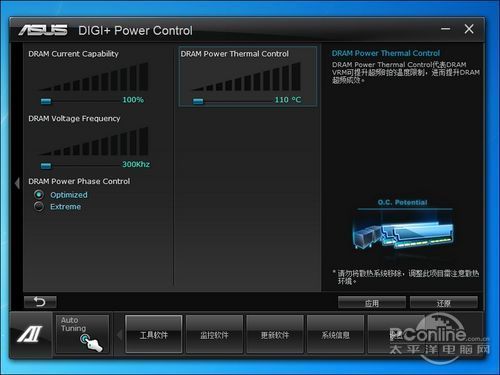Launch Auto Tuning
500x375 pixels.
pyautogui.click(x=82, y=334)
